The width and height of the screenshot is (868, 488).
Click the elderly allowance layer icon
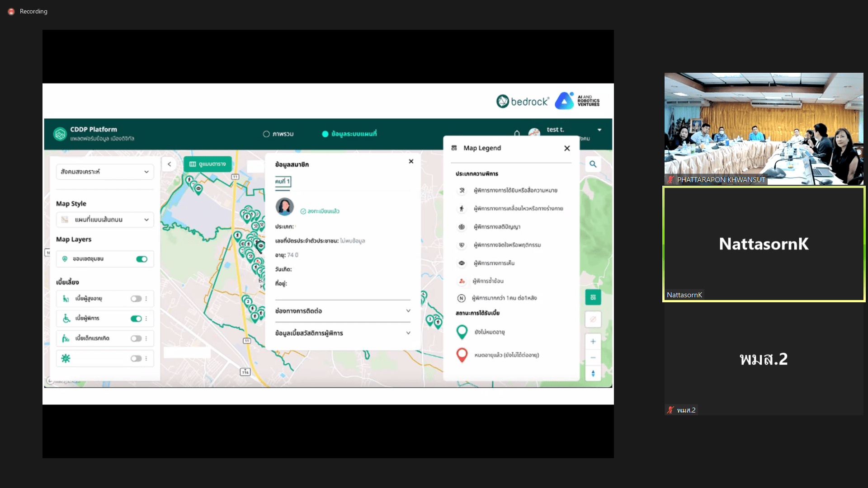(x=66, y=299)
